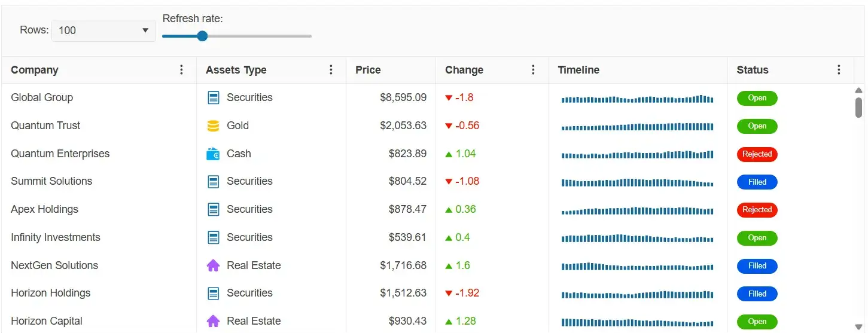868x333 pixels.
Task: Open the Status column menu icon
Action: click(839, 70)
